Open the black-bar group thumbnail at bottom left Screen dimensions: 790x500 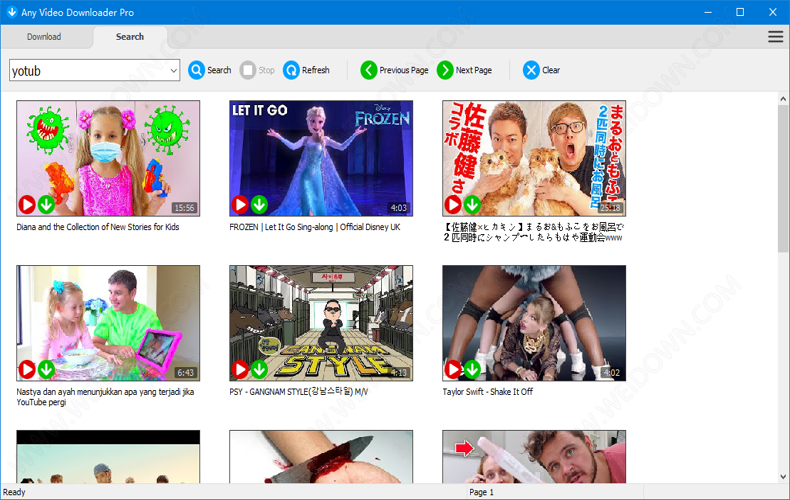(x=108, y=457)
